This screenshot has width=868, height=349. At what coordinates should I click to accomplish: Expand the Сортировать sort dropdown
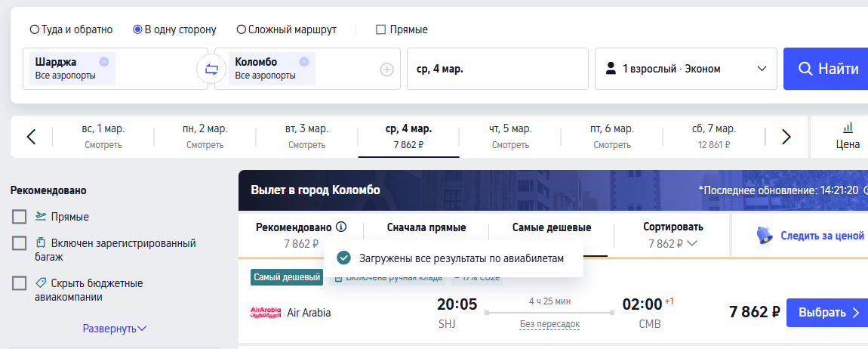[x=673, y=235]
